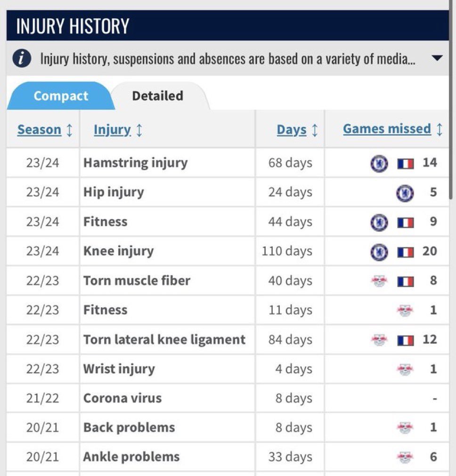Image resolution: width=456 pixels, height=476 pixels.
Task: Click the info icon beside injury history note
Action: (x=22, y=58)
